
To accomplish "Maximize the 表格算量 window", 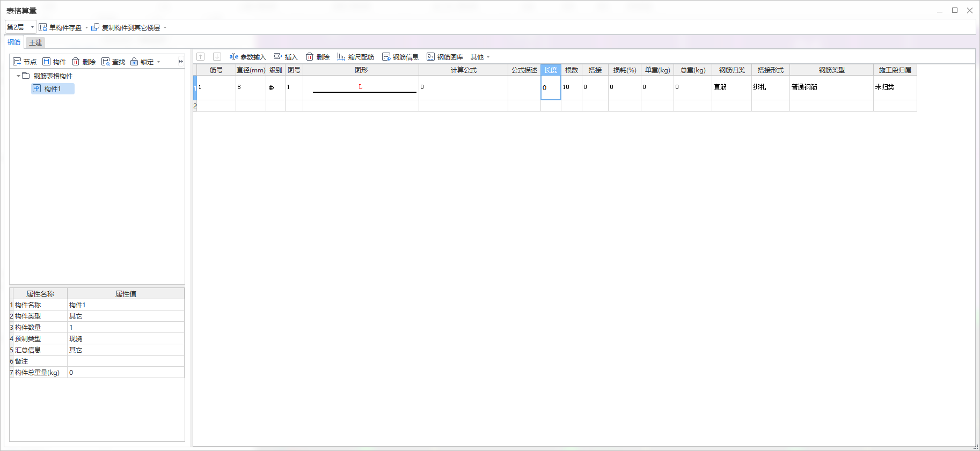I will (955, 10).
